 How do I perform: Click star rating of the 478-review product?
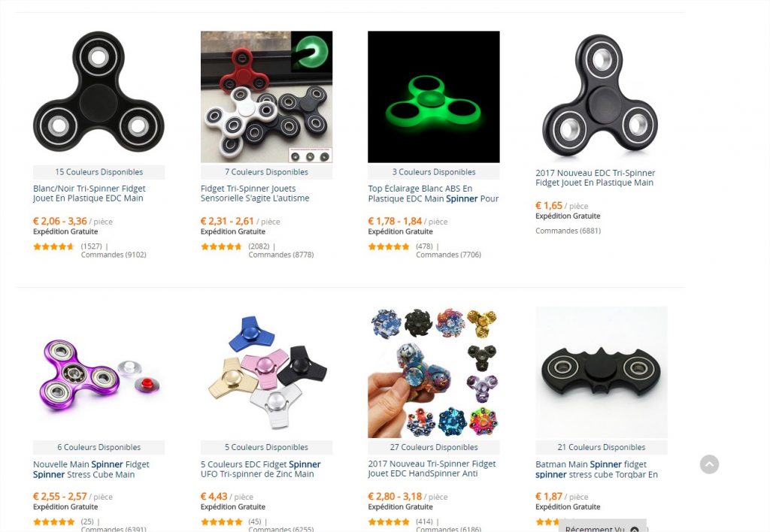coord(389,246)
